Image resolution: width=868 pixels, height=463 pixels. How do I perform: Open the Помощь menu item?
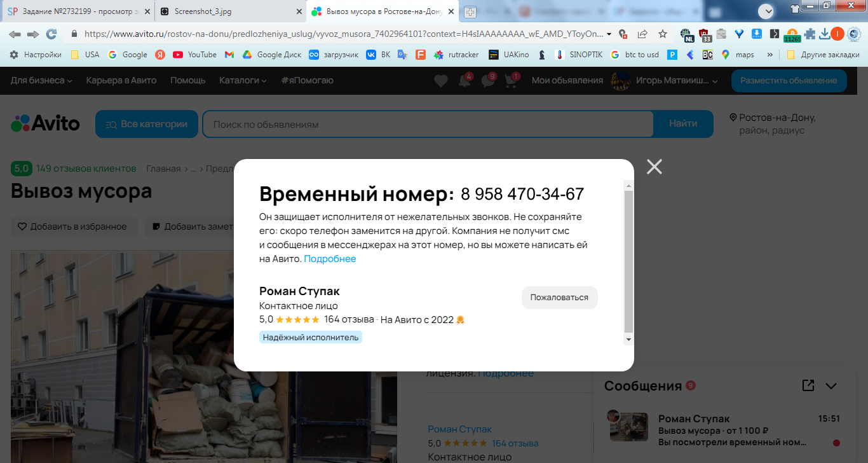[x=188, y=80]
